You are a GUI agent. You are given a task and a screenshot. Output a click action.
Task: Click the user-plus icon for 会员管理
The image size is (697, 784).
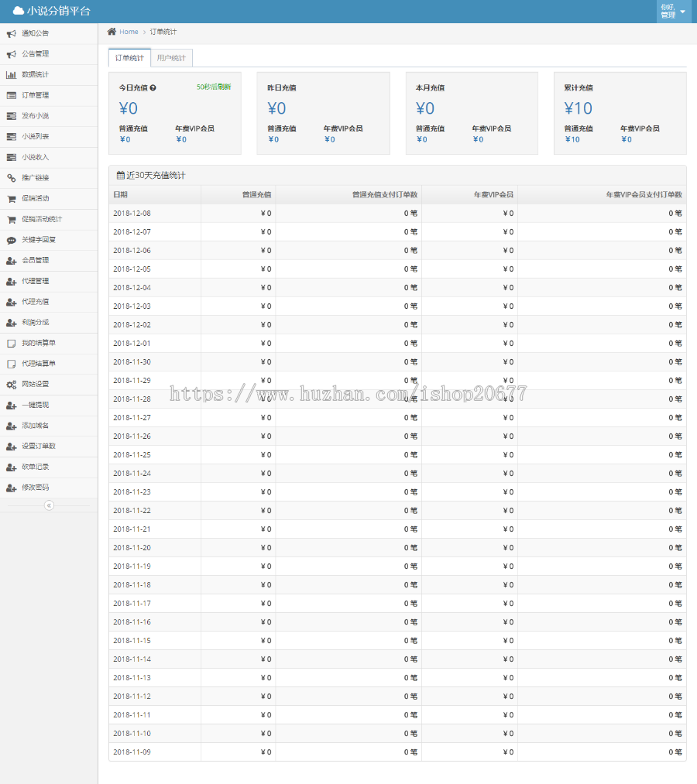pyautogui.click(x=11, y=261)
